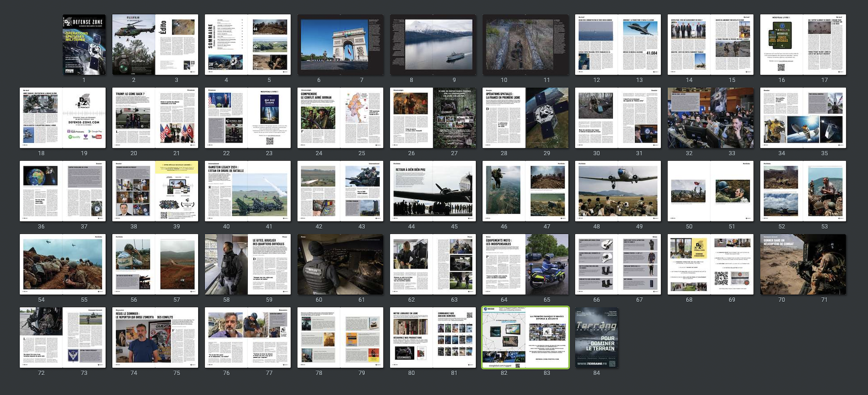
Task: Open the 'Trump: le come back?' page
Action: coord(134,118)
